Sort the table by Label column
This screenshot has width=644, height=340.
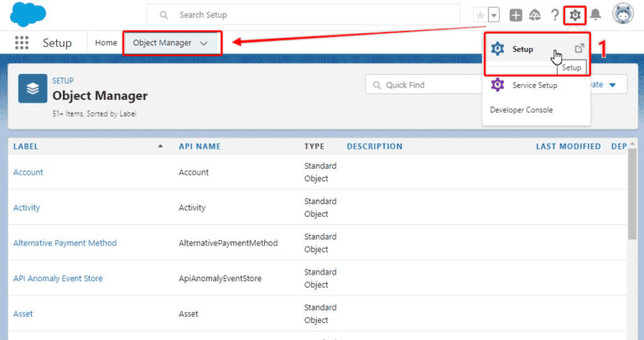(x=26, y=146)
